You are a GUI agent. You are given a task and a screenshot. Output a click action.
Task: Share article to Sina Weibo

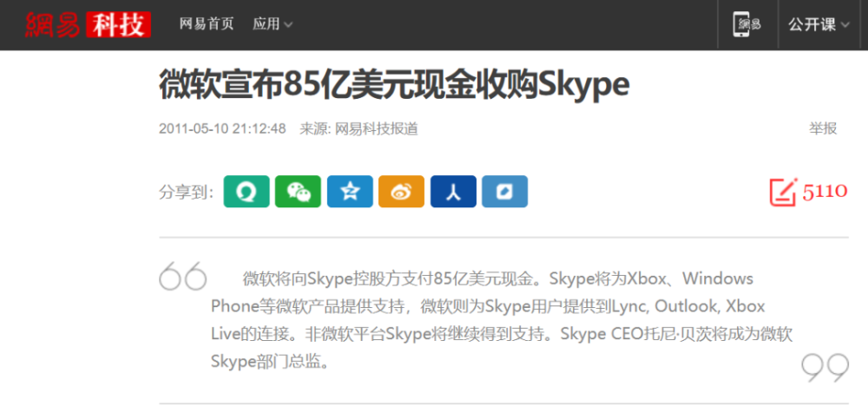[x=401, y=192]
